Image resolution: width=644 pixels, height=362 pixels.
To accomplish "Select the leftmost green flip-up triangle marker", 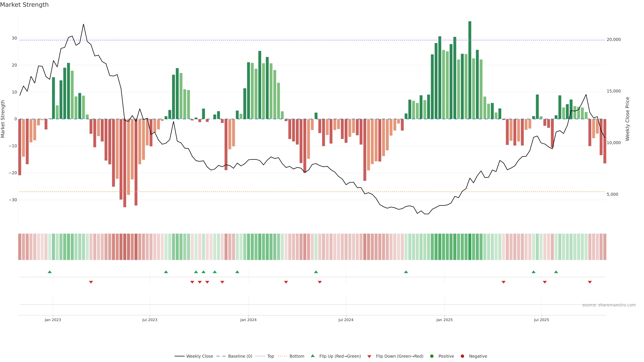I will coord(50,272).
